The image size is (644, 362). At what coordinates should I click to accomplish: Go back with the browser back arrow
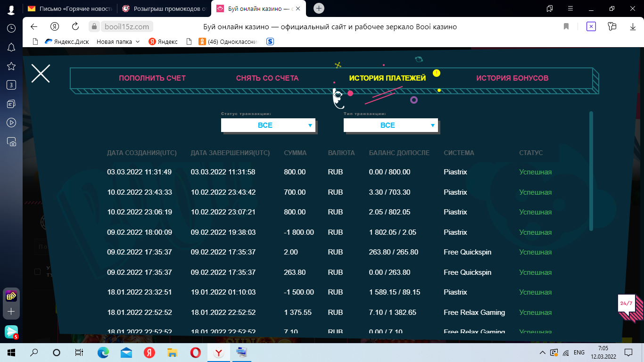coord(33,27)
